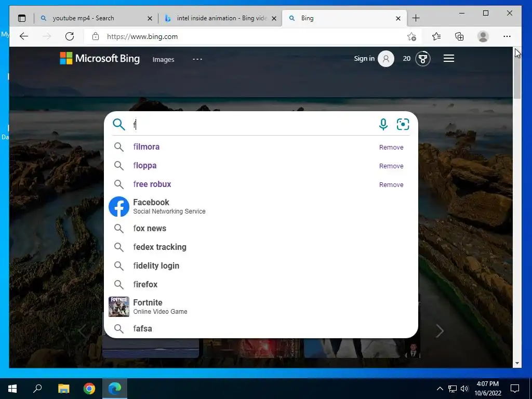Viewport: 532px width, 399px height.
Task: Open the taskbar clock and date
Action: 487,389
